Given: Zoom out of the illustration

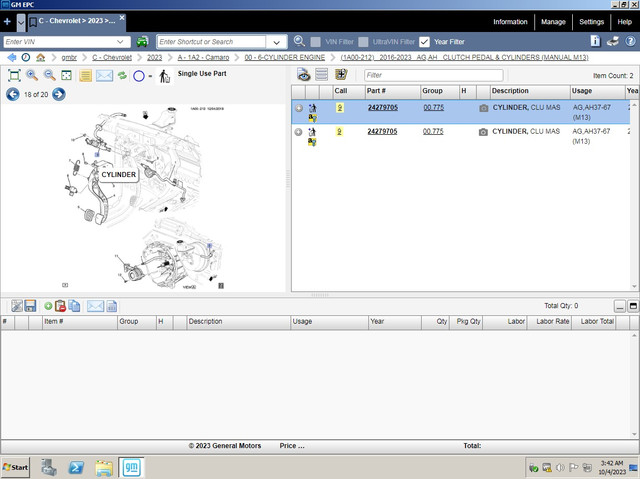Looking at the screenshot, I should click(49, 75).
